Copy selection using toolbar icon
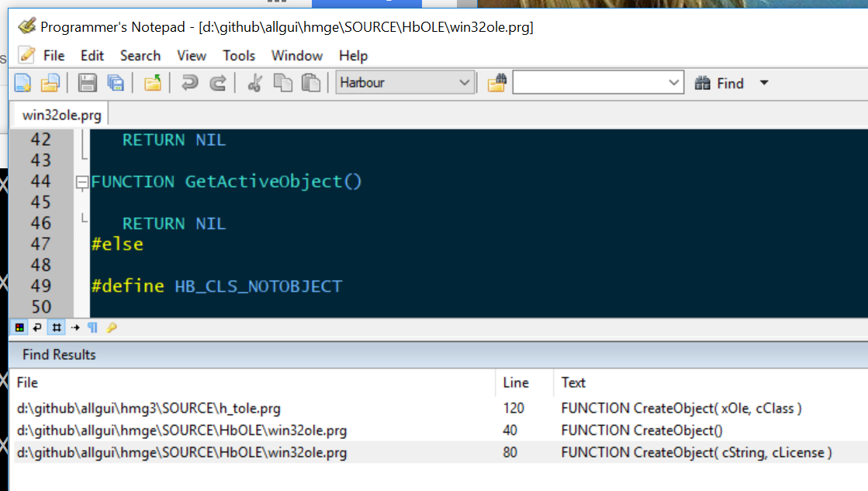The width and height of the screenshot is (868, 491). (283, 83)
